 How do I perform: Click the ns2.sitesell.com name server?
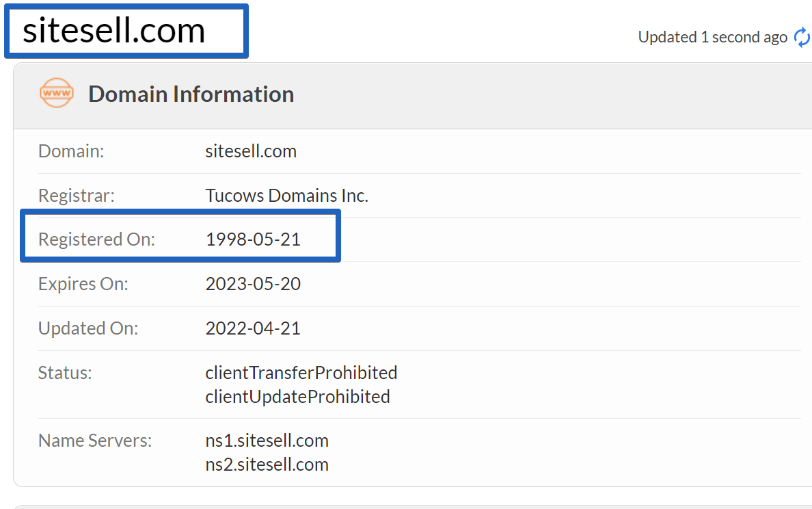[267, 465]
